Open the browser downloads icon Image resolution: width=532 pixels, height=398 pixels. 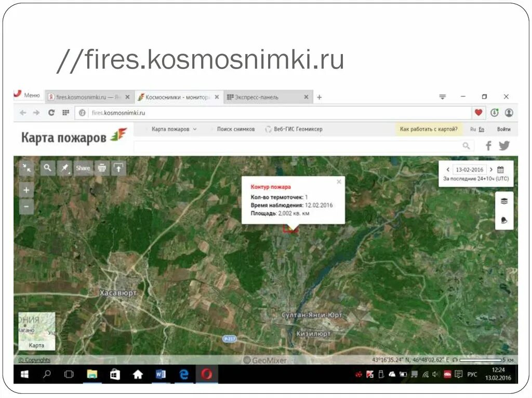495,113
